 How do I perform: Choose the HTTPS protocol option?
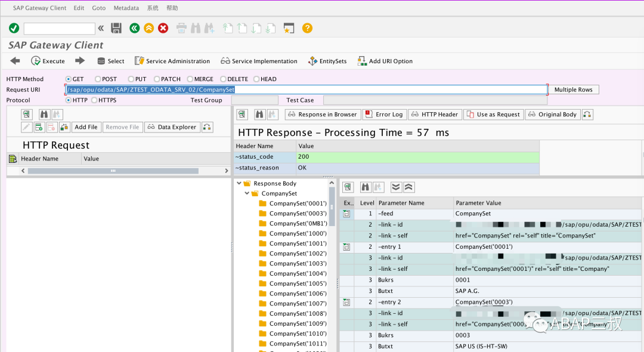click(94, 100)
